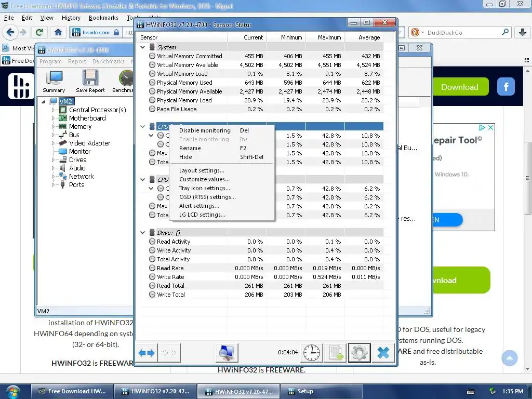Select the Monitor tree item

79,151
